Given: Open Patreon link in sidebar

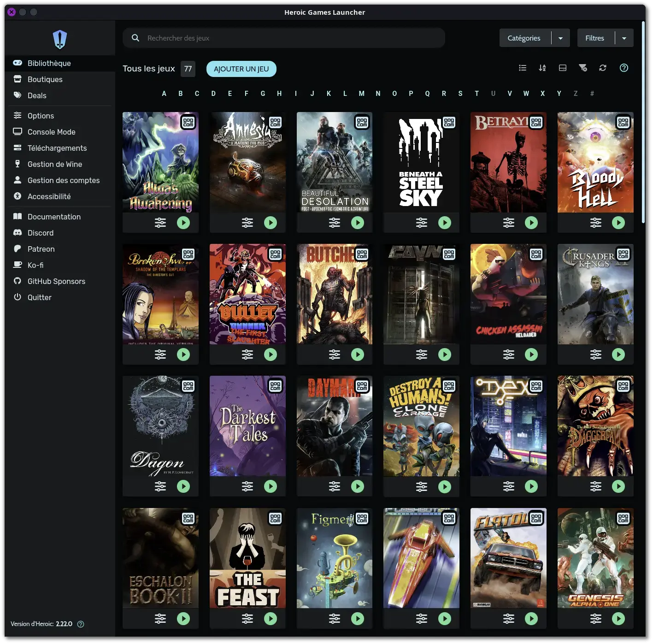Looking at the screenshot, I should (60, 249).
